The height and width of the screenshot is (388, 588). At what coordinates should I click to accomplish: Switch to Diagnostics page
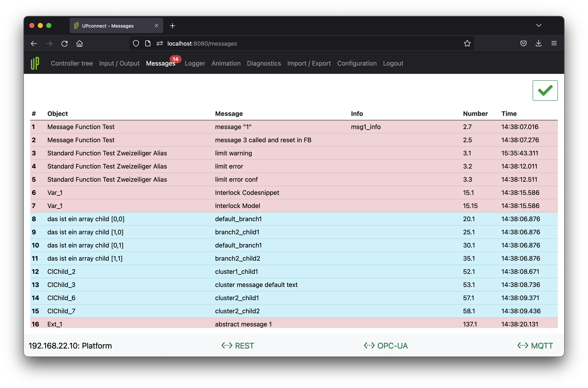tap(264, 63)
